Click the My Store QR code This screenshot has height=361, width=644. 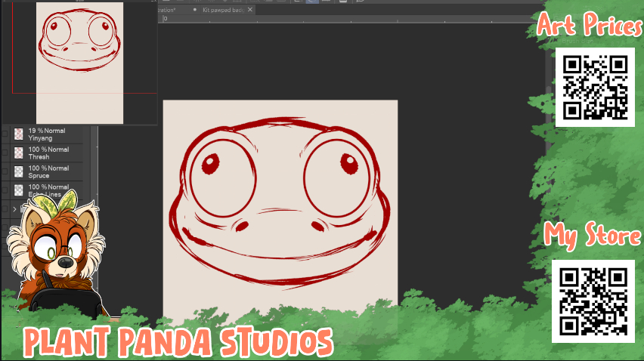pos(593,301)
